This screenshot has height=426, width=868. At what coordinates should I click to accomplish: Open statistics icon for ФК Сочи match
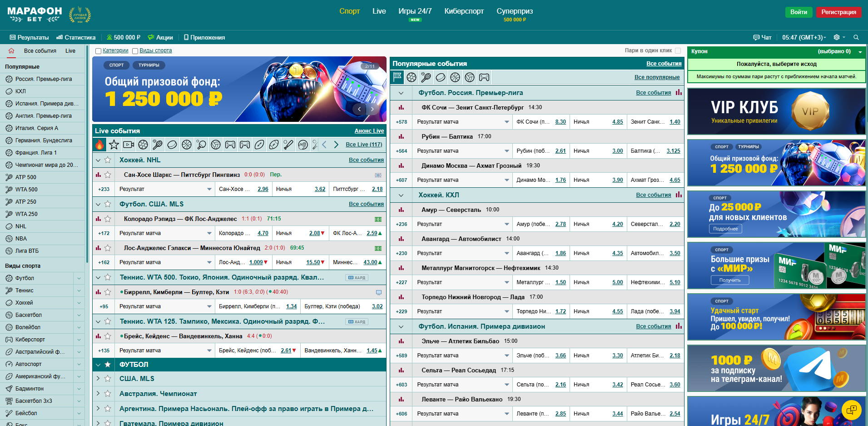[401, 107]
